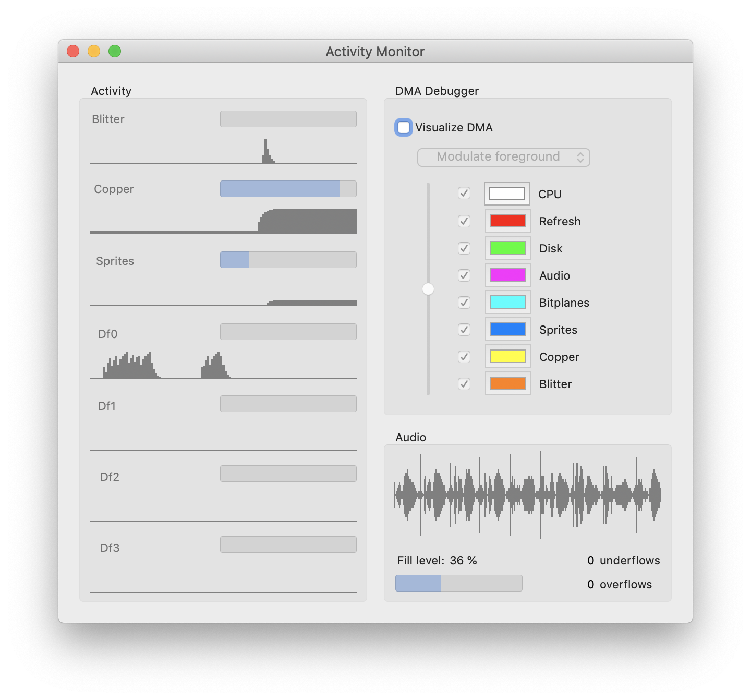Toggle the CPU channel checkbox
The width and height of the screenshot is (751, 700).
click(464, 194)
